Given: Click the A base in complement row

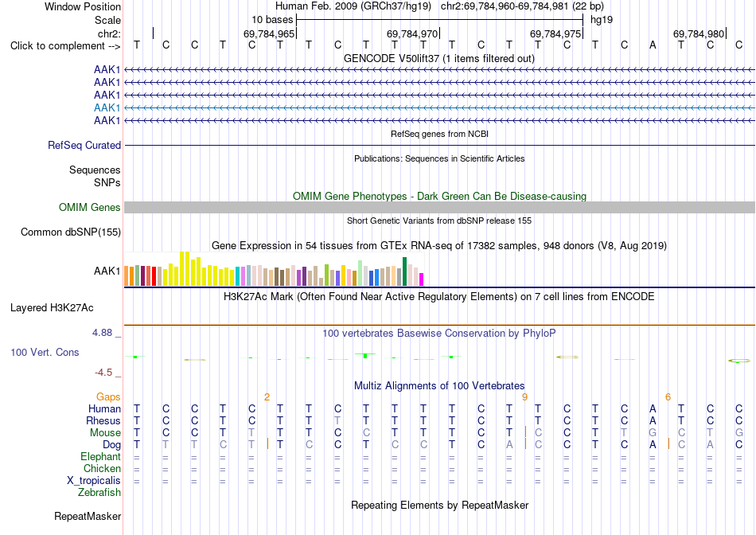Looking at the screenshot, I should 653,45.
